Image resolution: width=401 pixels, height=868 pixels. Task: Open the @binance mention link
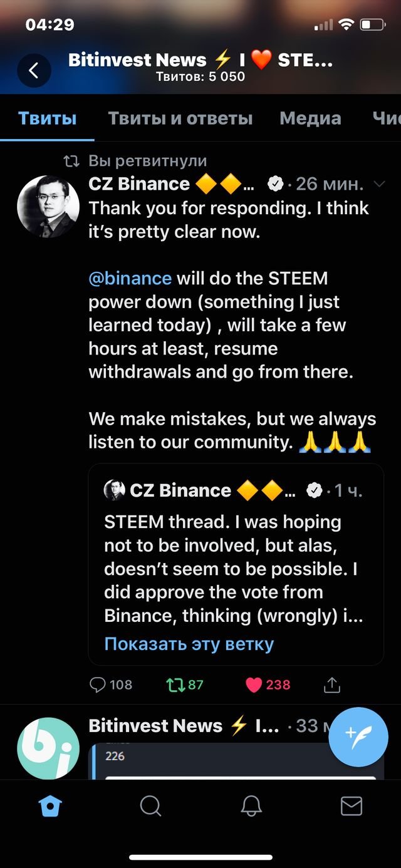(130, 278)
